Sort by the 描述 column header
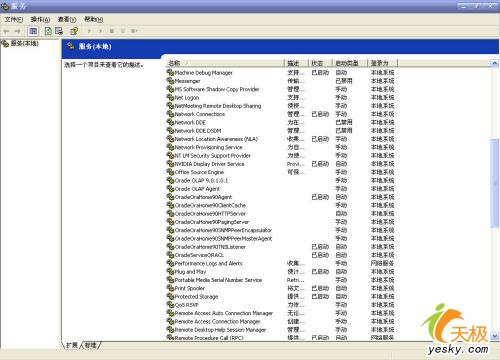500x360 pixels. click(x=296, y=63)
